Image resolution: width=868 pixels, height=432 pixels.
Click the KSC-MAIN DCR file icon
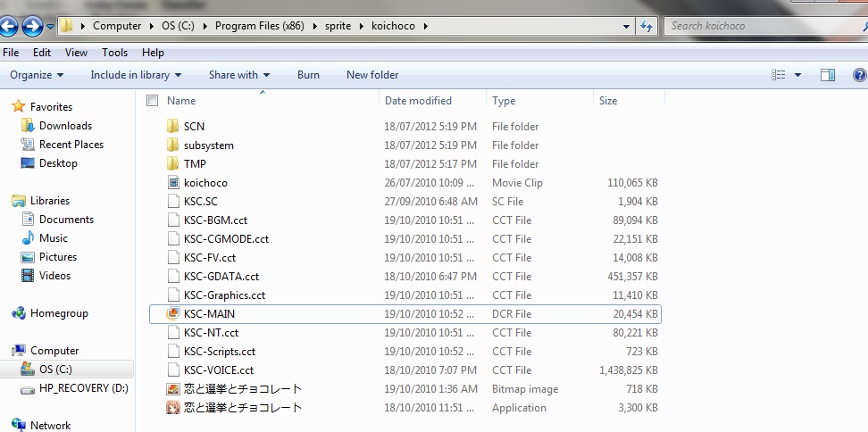coord(173,314)
